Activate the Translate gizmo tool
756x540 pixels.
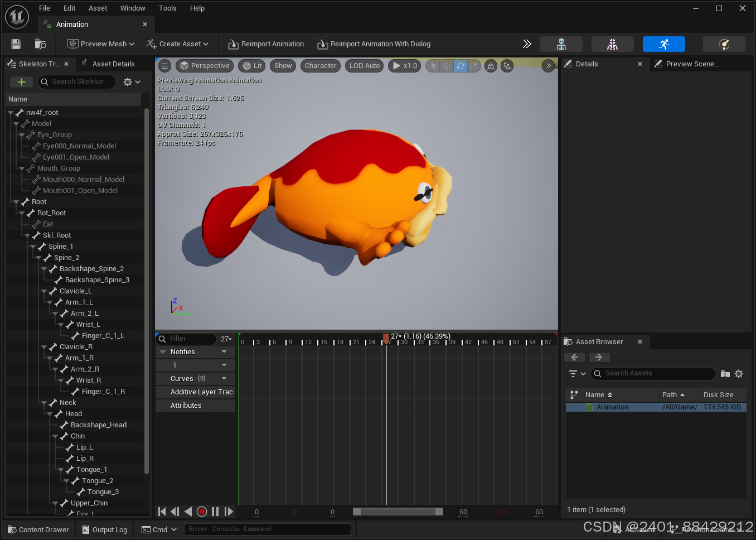[x=447, y=66]
